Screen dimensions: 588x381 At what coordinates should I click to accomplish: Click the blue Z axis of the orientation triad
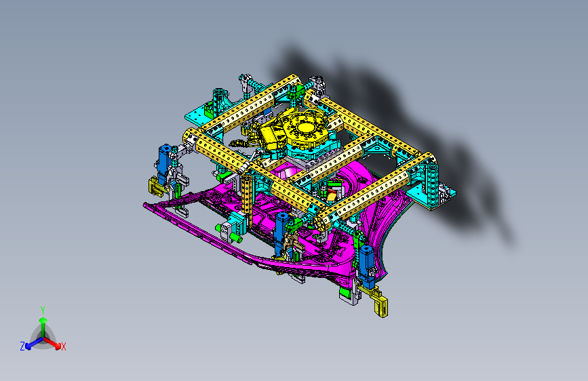pos(34,343)
